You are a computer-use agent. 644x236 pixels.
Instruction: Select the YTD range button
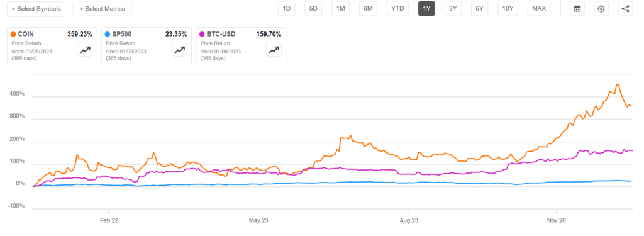point(397,9)
